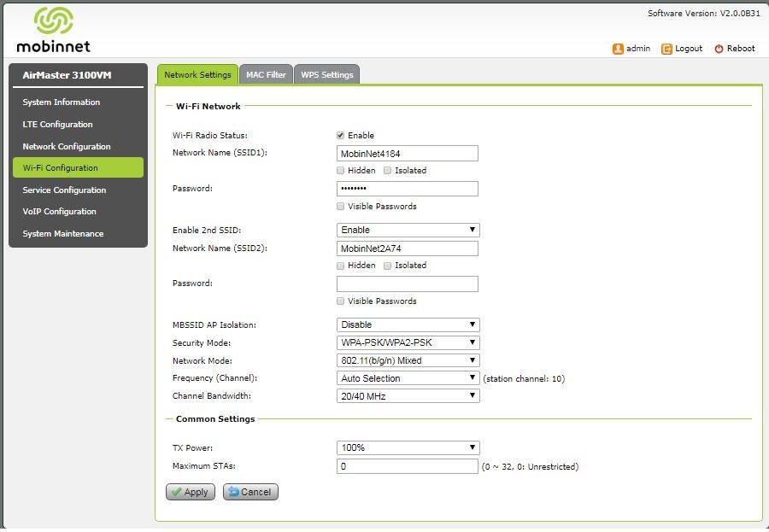Open System Maintenance in the sidebar
Viewport: 769px width, 532px height.
[78, 234]
